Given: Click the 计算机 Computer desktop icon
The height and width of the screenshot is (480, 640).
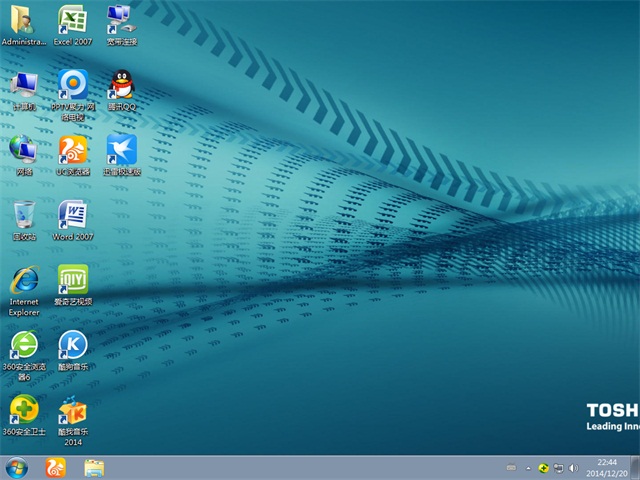Looking at the screenshot, I should point(23,85).
